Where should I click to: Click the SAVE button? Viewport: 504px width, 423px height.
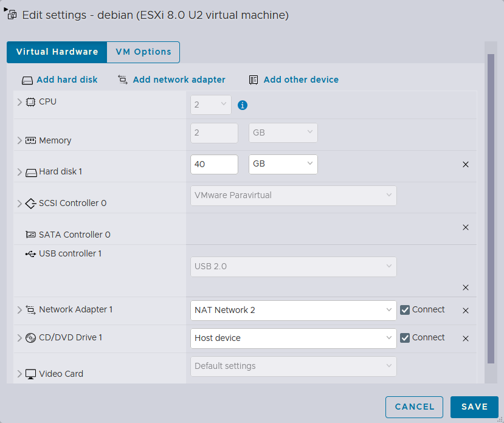pyautogui.click(x=474, y=407)
